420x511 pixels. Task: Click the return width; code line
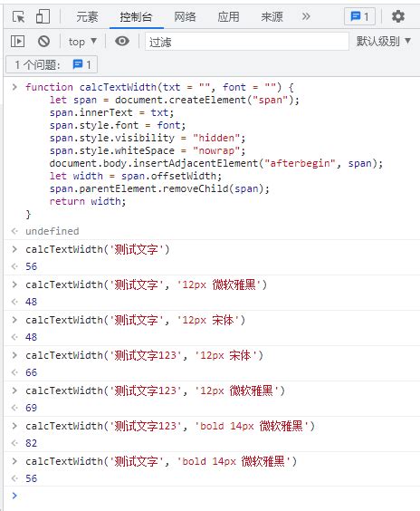88,201
